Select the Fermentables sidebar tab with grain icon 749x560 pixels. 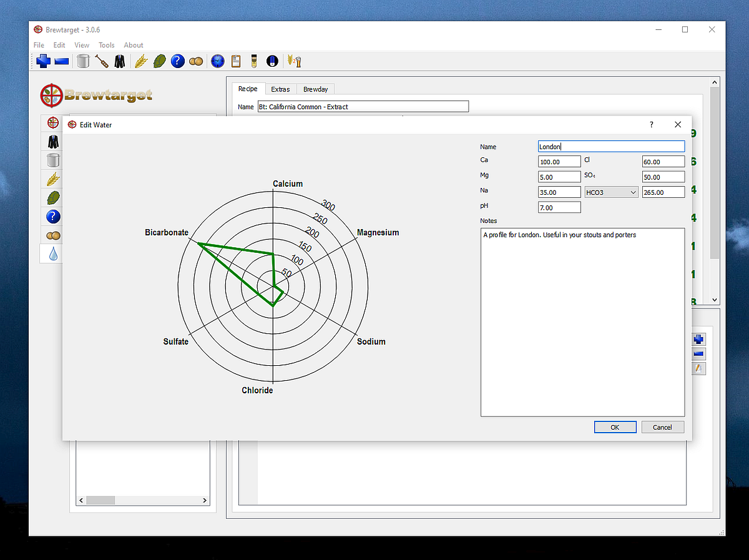tap(53, 179)
